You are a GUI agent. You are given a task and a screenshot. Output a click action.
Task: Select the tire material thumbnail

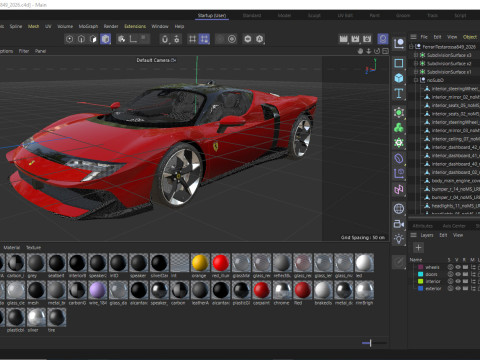click(x=57, y=318)
